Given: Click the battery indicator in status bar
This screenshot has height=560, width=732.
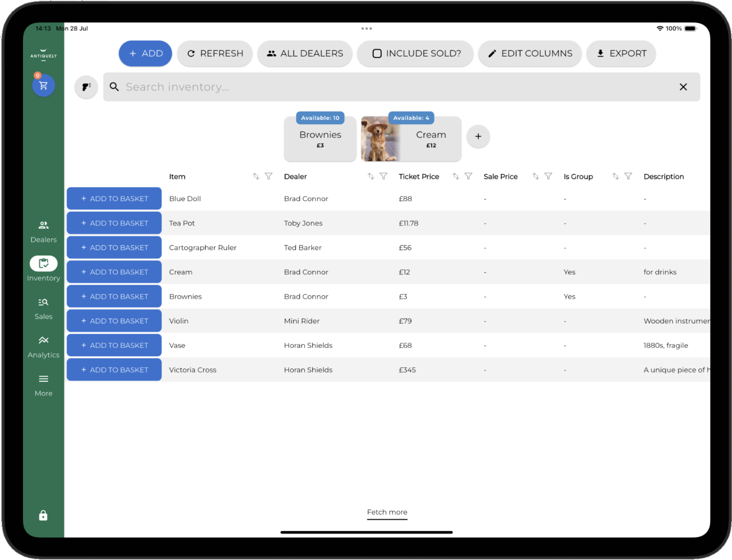Looking at the screenshot, I should tap(691, 29).
